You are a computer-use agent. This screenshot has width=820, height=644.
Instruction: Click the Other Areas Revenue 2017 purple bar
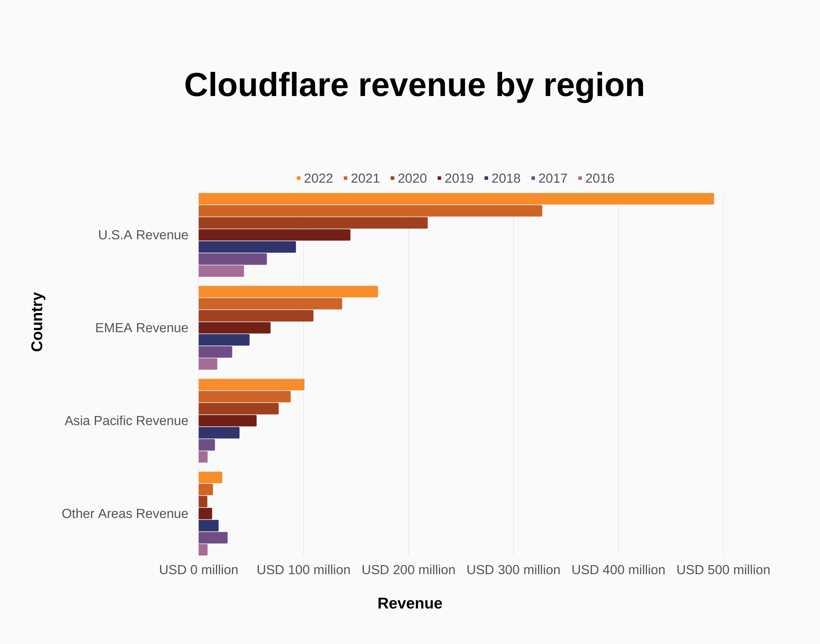[x=213, y=537]
